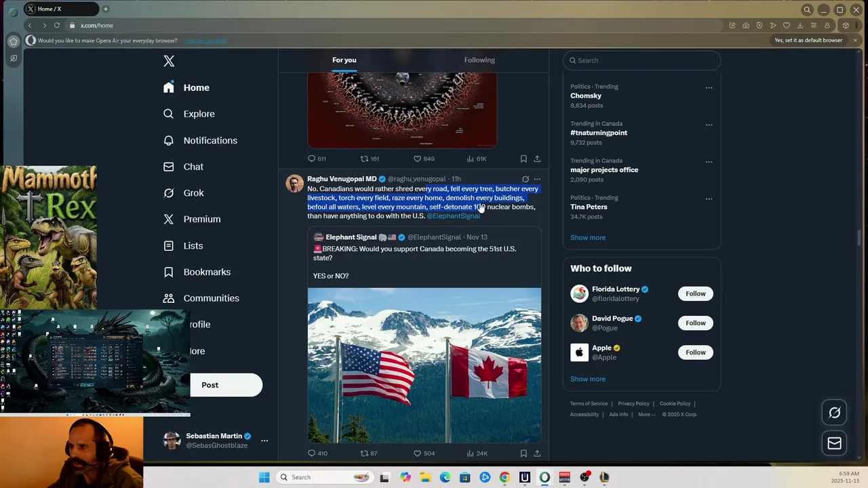Open a new browser tab
The image size is (868, 488).
(105, 9)
